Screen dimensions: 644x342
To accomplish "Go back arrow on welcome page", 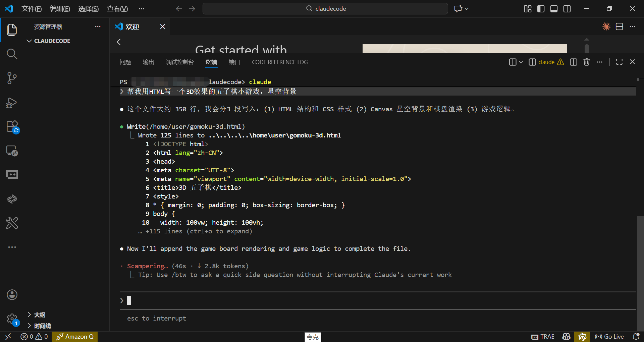I will 119,42.
